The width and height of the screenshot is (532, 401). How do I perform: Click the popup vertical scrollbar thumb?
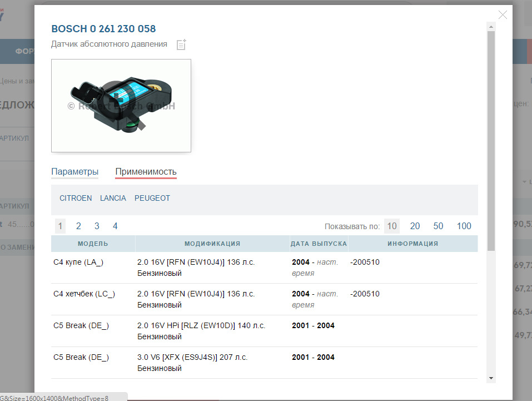pos(491,141)
